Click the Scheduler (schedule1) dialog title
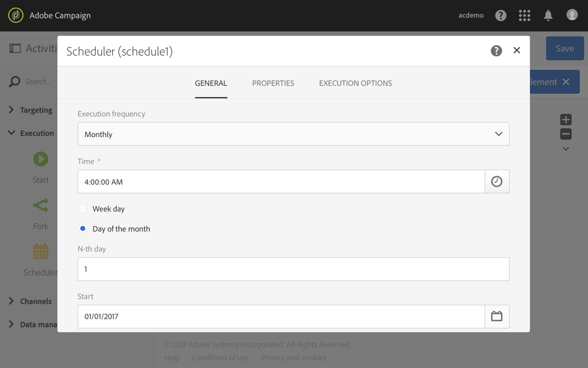588x368 pixels. coord(119,51)
